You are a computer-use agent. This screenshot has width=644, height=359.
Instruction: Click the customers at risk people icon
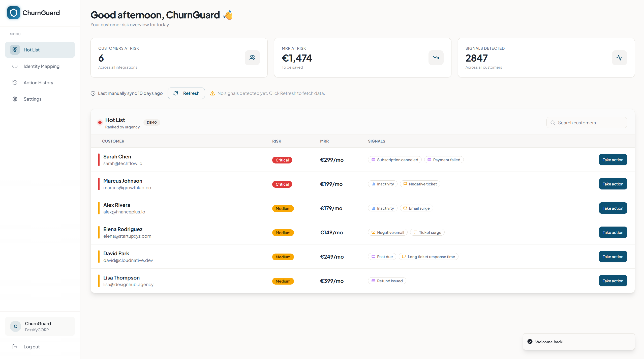(x=252, y=58)
